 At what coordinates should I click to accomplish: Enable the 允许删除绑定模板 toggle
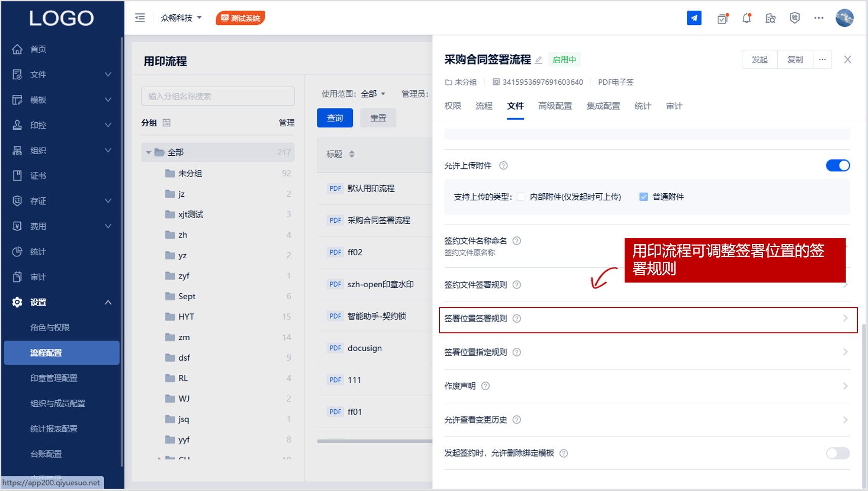click(x=838, y=453)
